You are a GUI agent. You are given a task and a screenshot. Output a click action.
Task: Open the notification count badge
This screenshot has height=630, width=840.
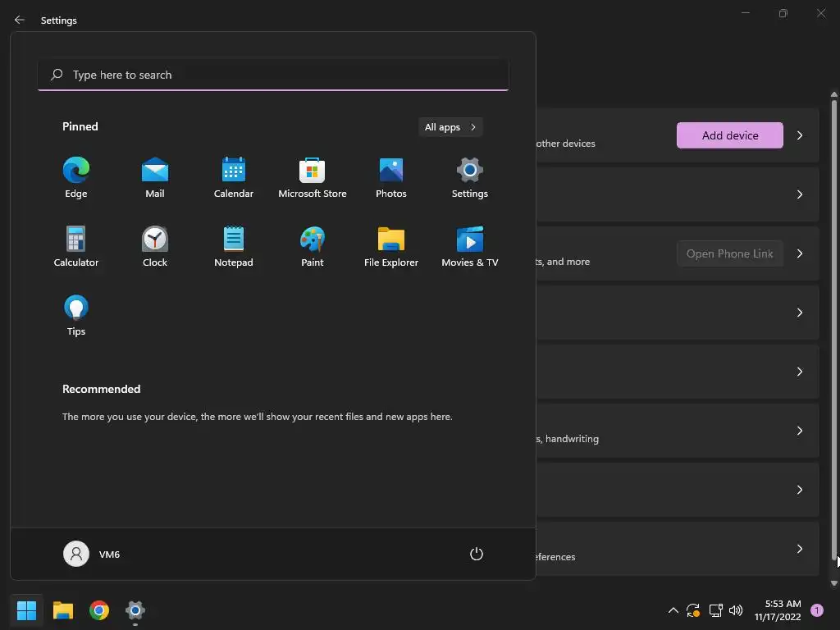click(x=817, y=610)
